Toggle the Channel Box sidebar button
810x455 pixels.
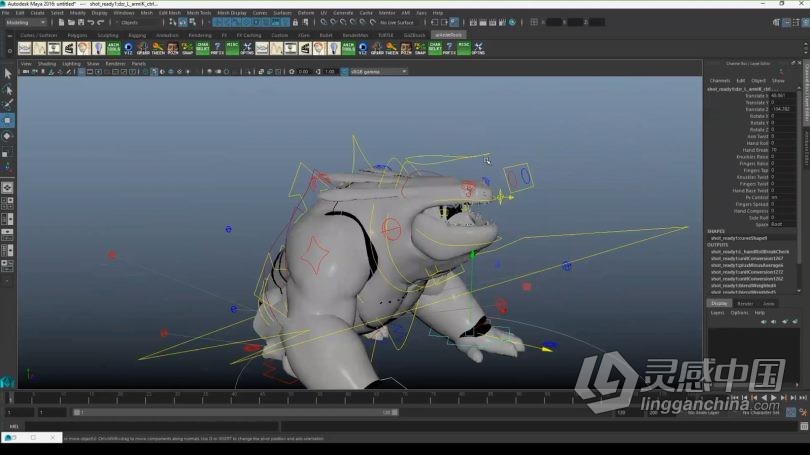(805, 22)
